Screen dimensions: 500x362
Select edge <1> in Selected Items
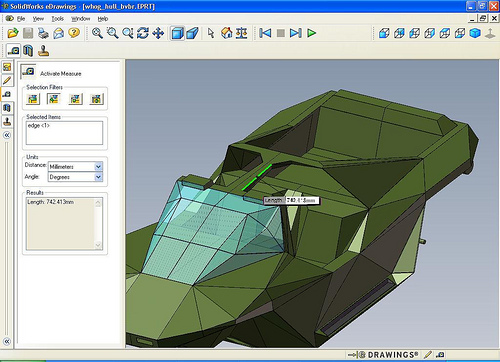(x=39, y=126)
